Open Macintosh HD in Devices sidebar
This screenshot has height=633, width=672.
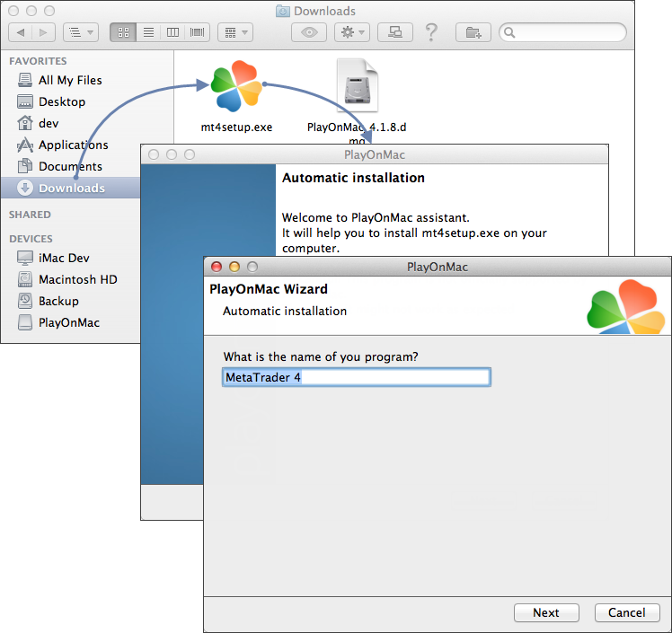pos(77,279)
